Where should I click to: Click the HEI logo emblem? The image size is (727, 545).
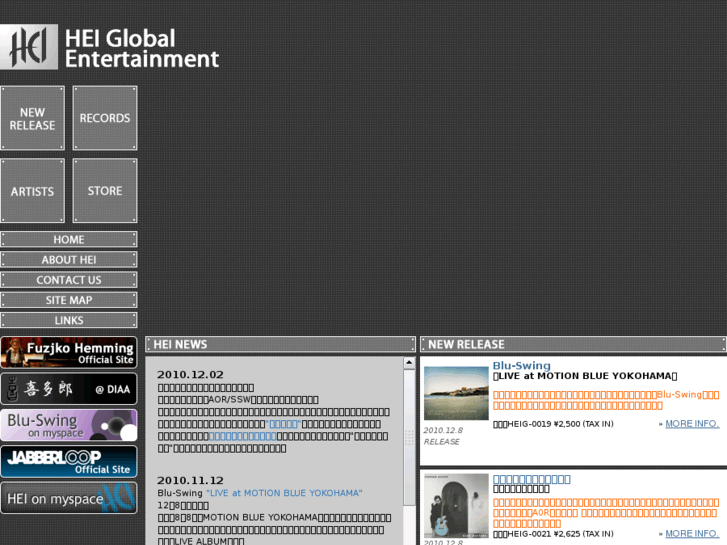point(29,47)
